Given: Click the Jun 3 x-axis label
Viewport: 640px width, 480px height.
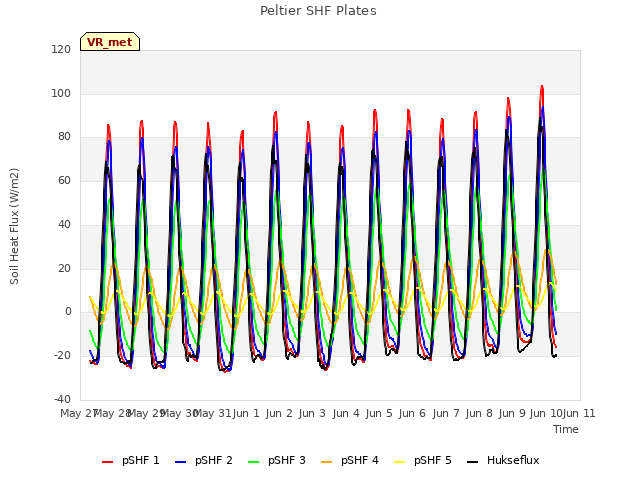Looking at the screenshot, I should tap(312, 413).
